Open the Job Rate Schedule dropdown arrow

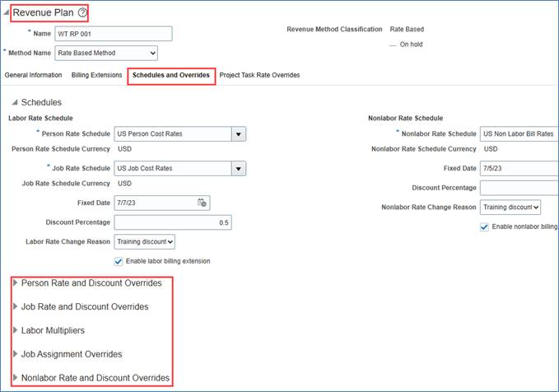pyautogui.click(x=239, y=168)
